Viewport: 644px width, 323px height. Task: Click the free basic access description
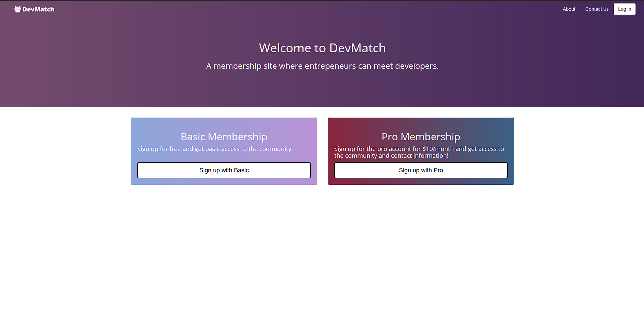215,149
